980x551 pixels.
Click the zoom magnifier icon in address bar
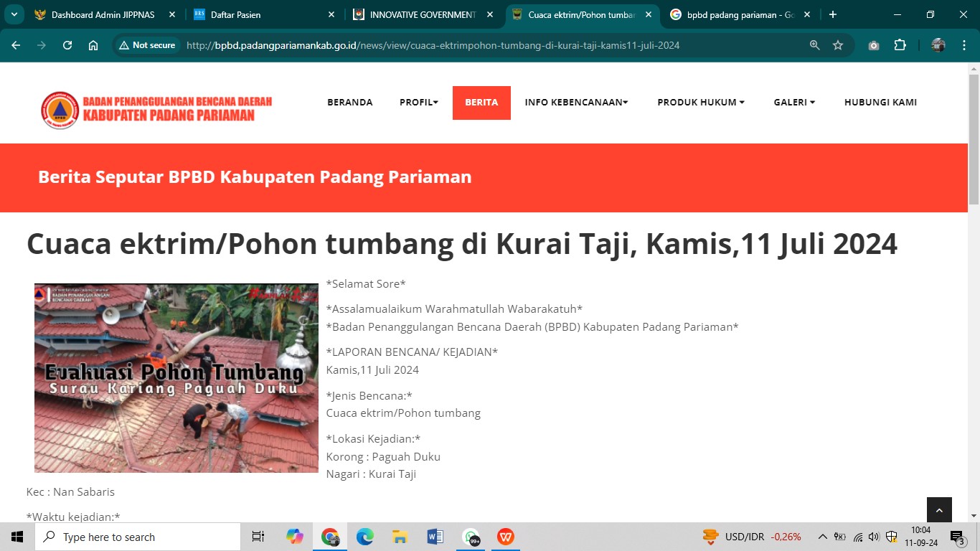click(814, 45)
